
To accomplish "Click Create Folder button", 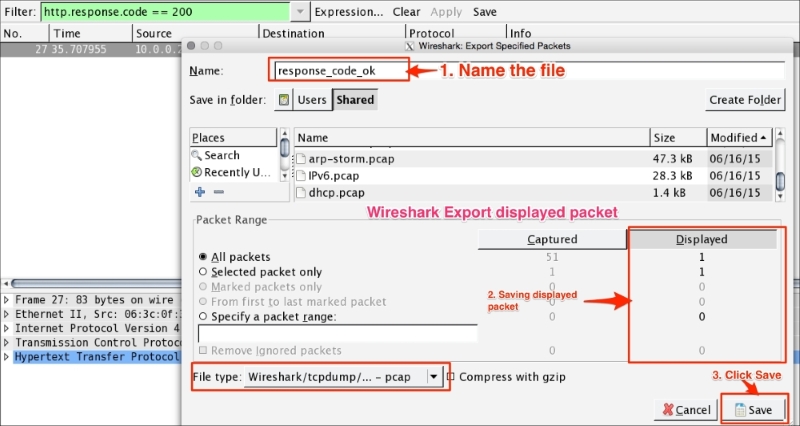I will pyautogui.click(x=745, y=100).
